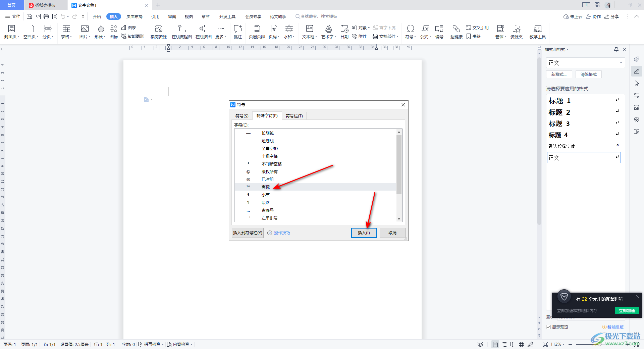Open the Cover Page (封面页) tool
This screenshot has height=349, width=644.
tap(12, 32)
